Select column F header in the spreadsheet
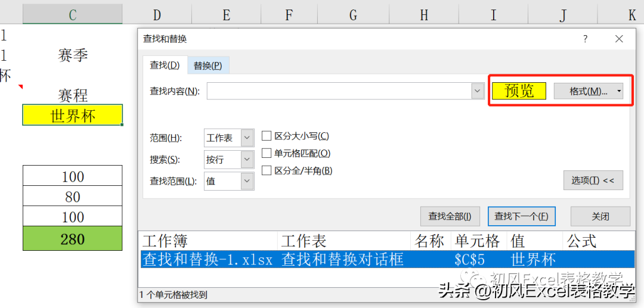The height and width of the screenshot is (308, 644). 289,15
